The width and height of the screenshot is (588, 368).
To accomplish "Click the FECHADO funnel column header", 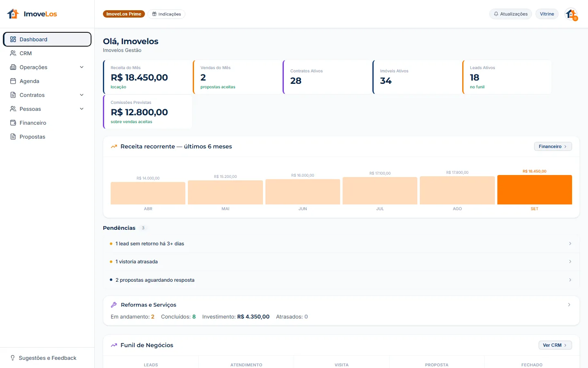I will pyautogui.click(x=532, y=365).
